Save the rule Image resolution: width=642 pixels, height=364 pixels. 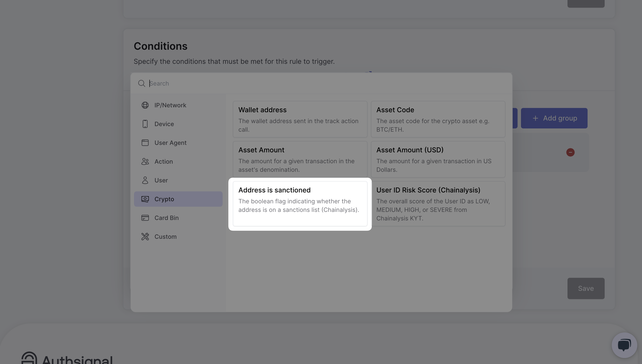586,288
